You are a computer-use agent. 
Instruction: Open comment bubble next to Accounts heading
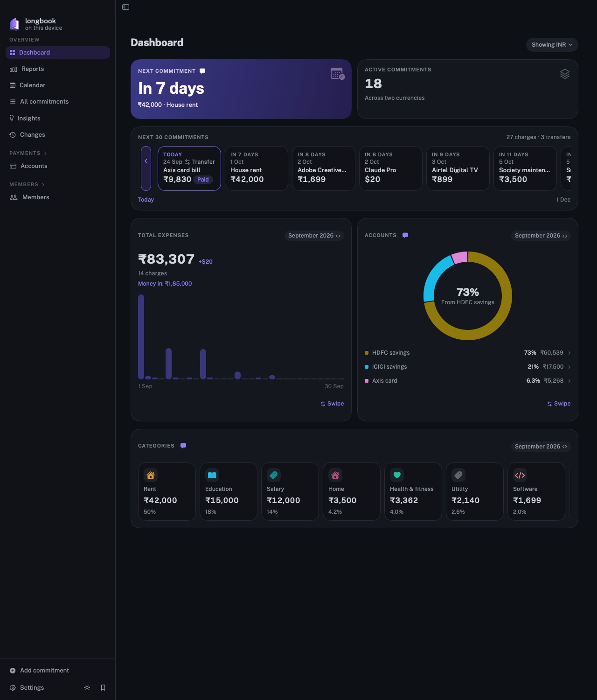405,235
